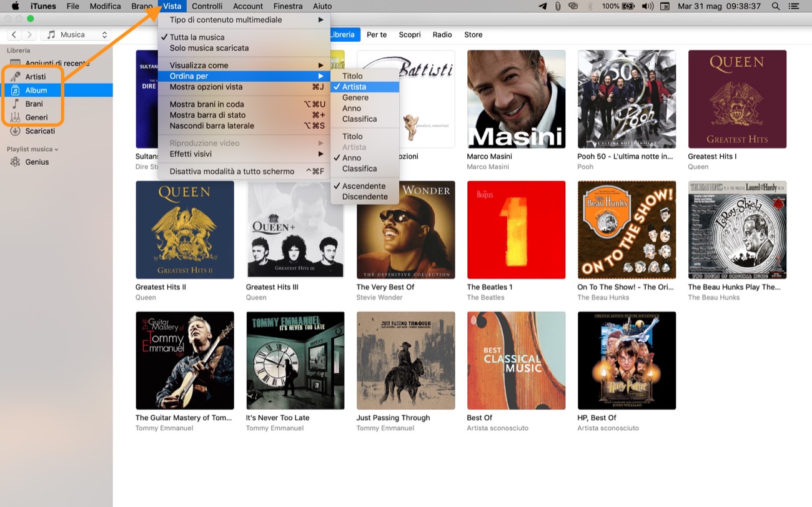Open the Vista menu
Image resolution: width=812 pixels, height=507 pixels.
172,6
